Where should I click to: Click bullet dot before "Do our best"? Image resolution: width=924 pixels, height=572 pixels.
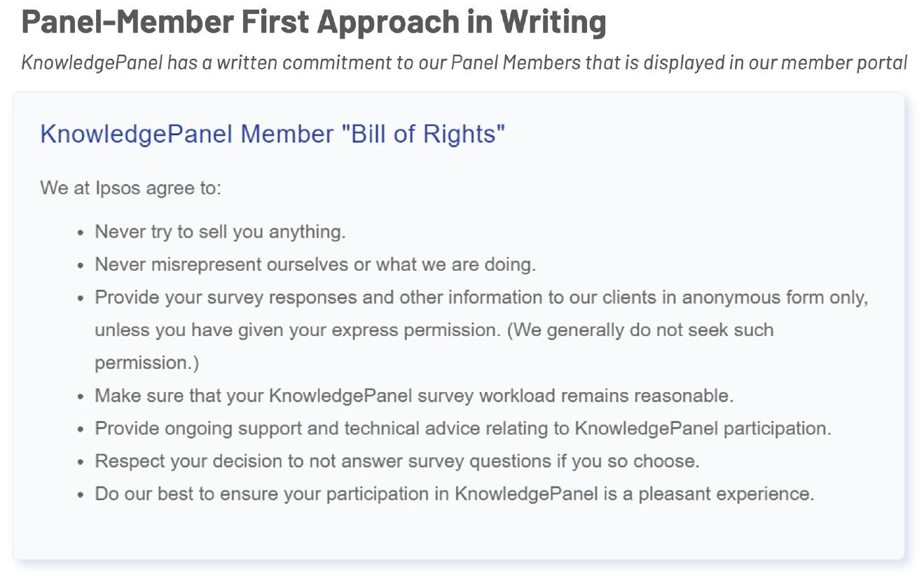tap(81, 494)
